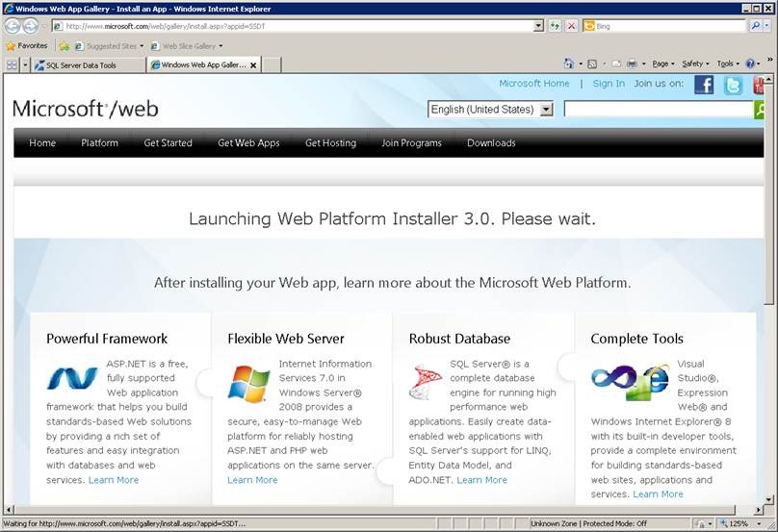
Task: Open the Page menu
Action: tap(662, 63)
